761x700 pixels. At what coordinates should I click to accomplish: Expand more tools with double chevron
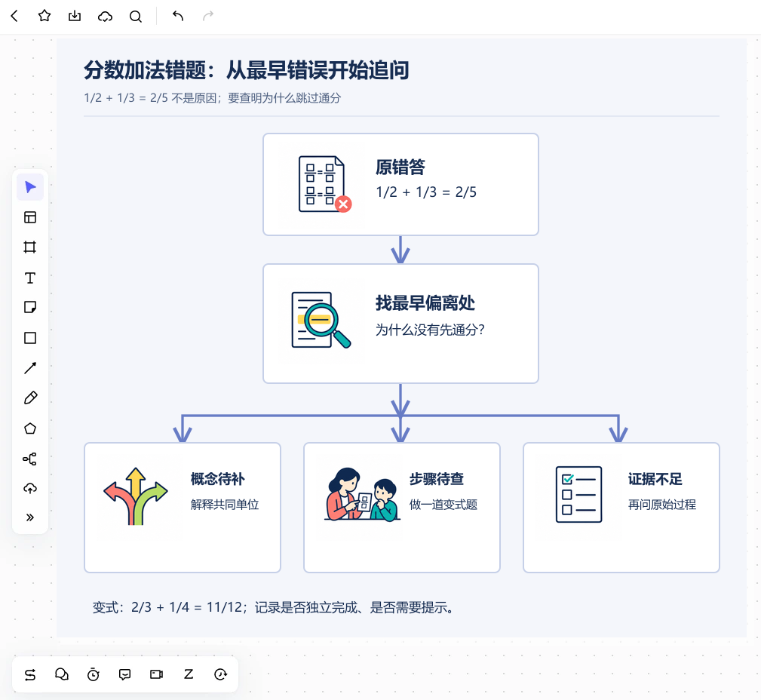30,517
